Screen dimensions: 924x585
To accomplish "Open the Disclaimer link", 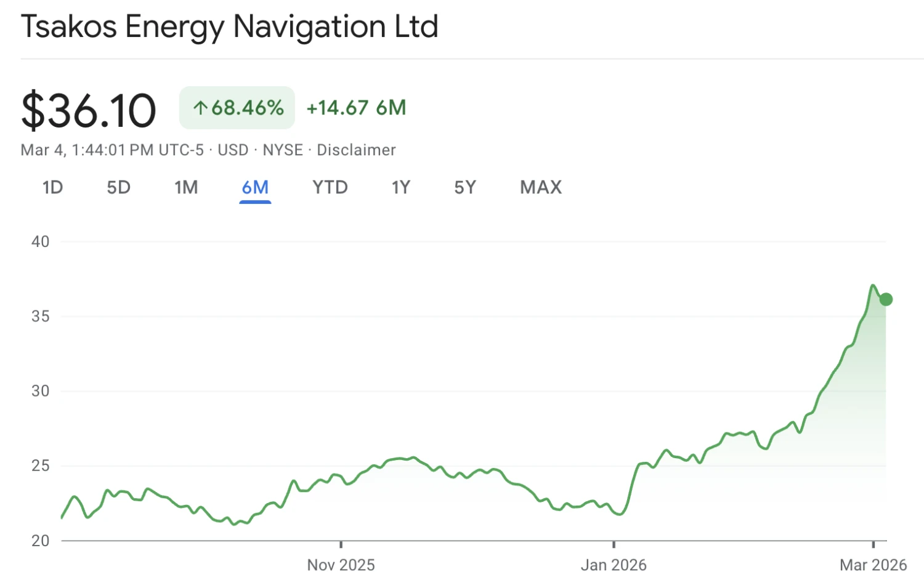I will [356, 150].
